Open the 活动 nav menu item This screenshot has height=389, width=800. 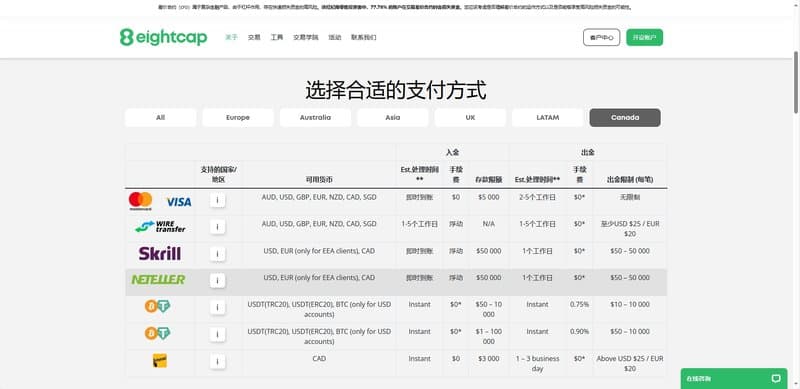(x=335, y=37)
